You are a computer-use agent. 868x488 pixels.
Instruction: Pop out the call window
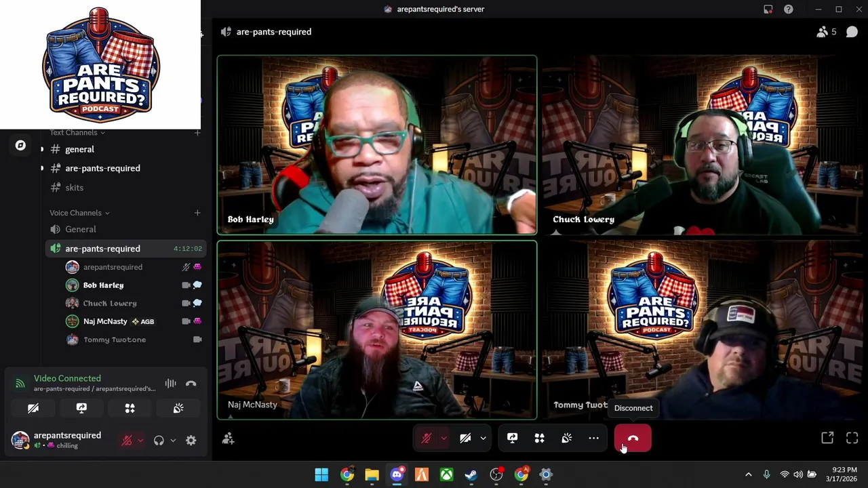(827, 439)
